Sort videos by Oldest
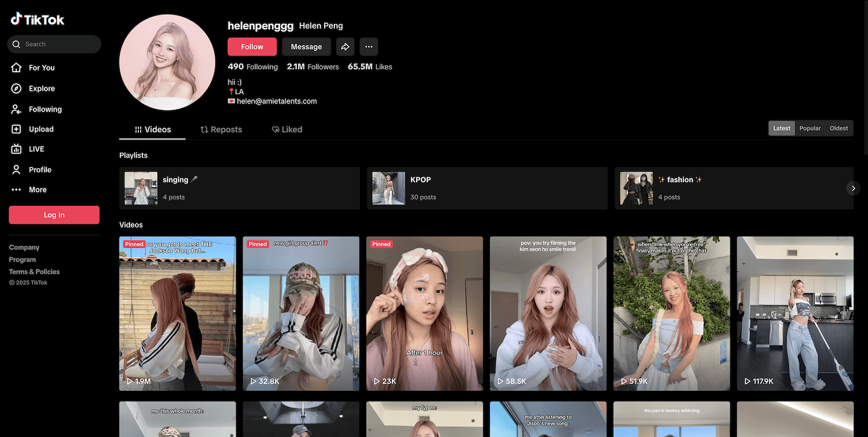Screen dimensions: 868x437 coord(838,128)
